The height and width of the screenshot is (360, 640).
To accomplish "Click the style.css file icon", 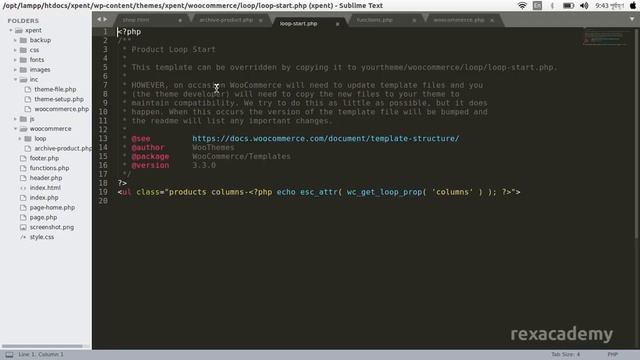I will point(23,237).
